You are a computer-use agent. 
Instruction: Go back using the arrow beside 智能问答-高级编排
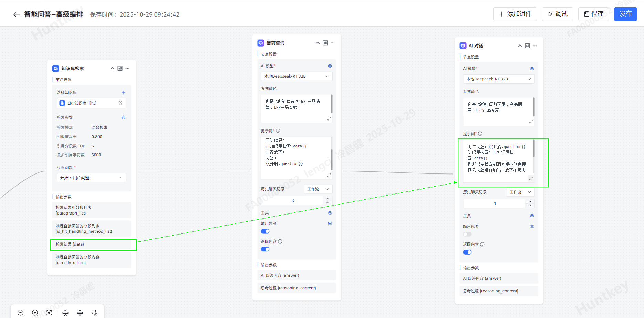pos(16,14)
